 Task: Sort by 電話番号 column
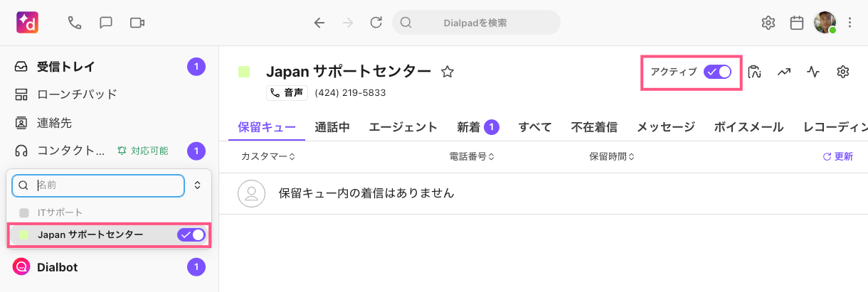click(x=472, y=156)
